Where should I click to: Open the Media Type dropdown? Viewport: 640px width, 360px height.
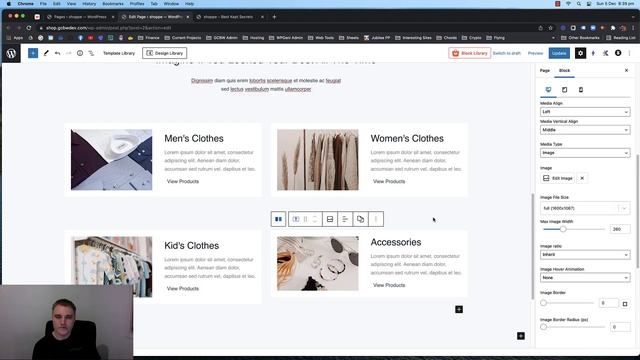coord(585,153)
